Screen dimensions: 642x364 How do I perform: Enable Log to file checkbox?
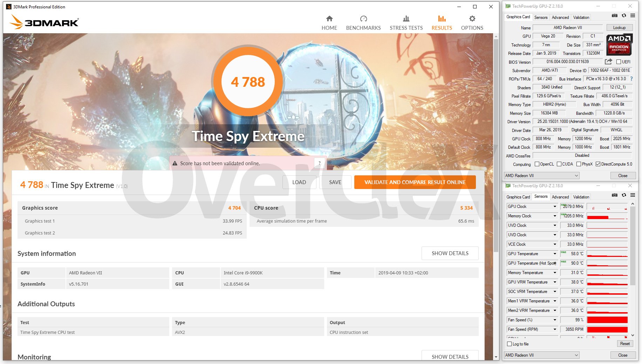point(510,344)
